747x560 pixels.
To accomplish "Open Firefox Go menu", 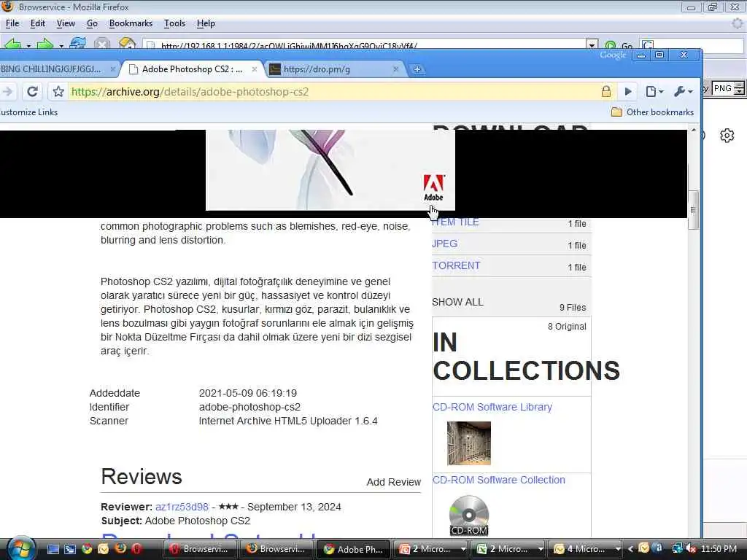I will 92,23.
